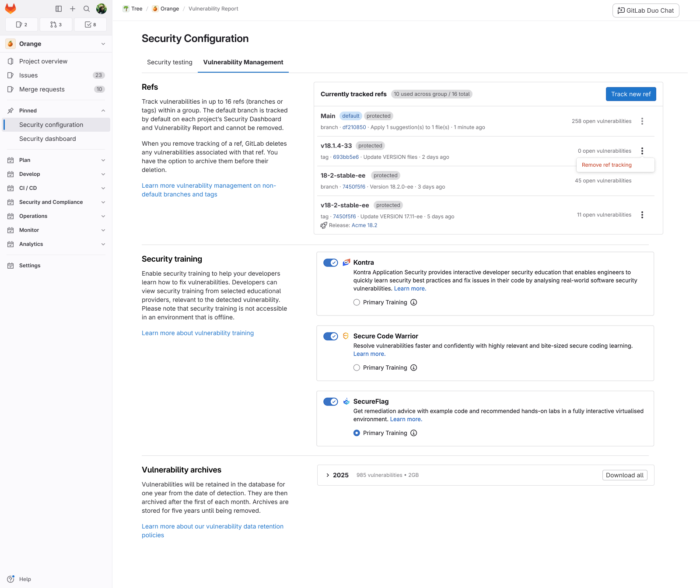
Task: Open the GitLab logo home
Action: pos(10,9)
